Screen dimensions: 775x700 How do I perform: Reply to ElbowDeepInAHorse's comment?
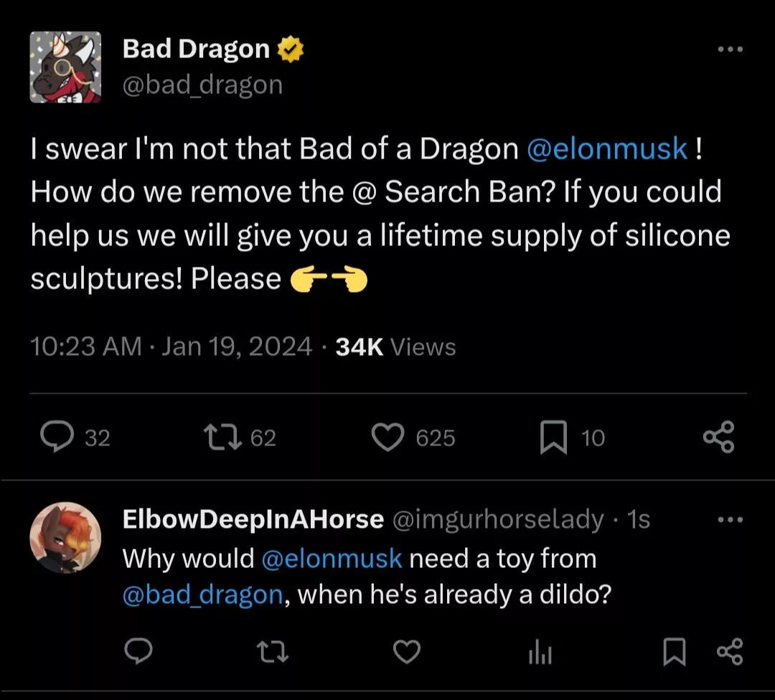coord(139,651)
